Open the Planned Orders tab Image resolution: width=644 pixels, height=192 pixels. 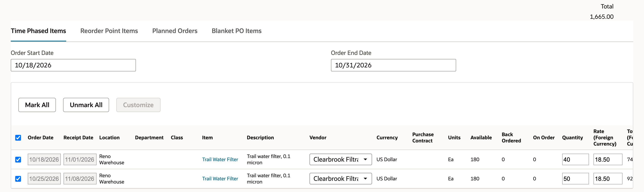point(175,31)
